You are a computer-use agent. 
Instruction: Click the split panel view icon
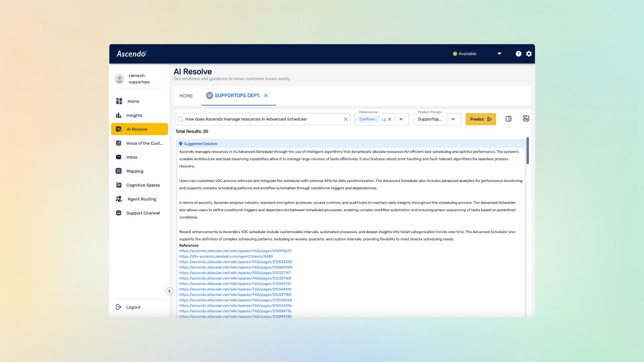(508, 119)
